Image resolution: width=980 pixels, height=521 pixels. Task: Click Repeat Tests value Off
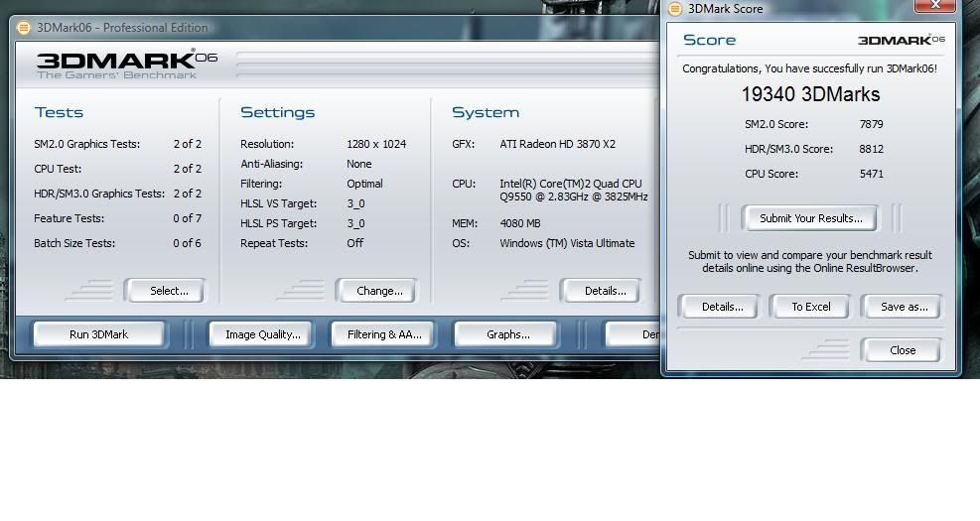[355, 243]
